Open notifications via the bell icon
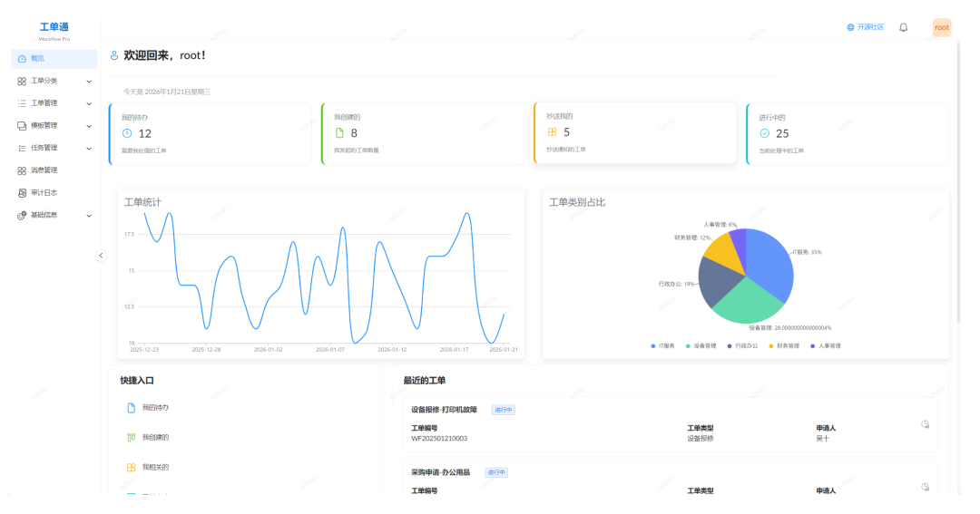The width and height of the screenshot is (980, 514). [903, 27]
